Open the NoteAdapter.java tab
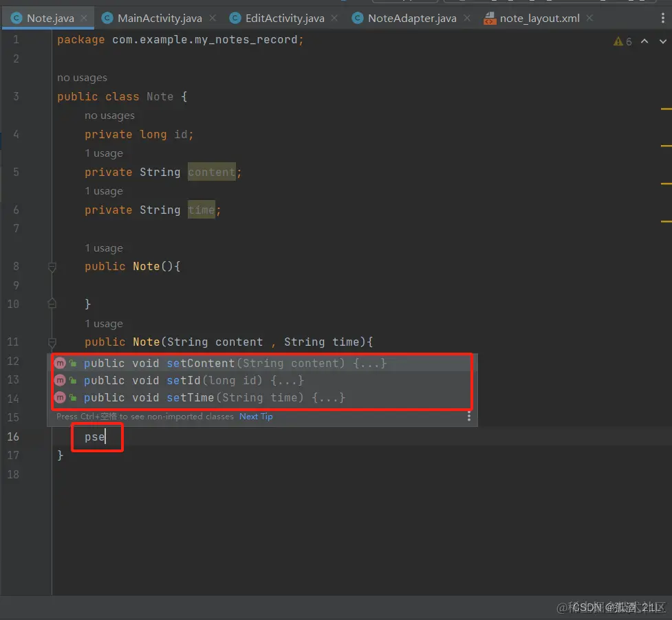This screenshot has height=620, width=672. (x=412, y=19)
